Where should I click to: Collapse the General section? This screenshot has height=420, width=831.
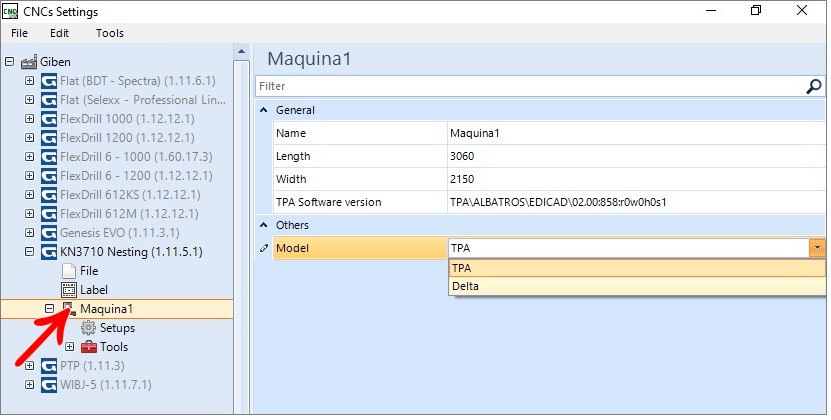point(263,110)
